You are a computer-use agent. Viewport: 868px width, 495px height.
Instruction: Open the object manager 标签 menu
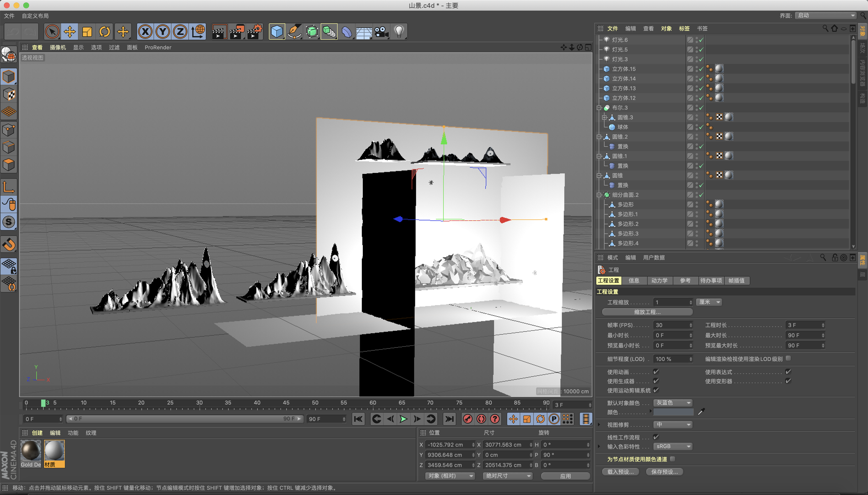coord(684,28)
